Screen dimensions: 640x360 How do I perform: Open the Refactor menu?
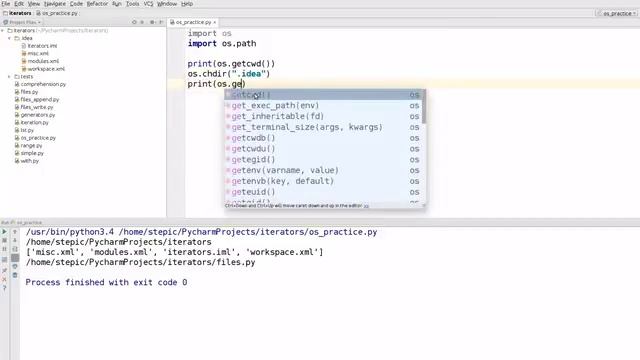click(x=98, y=4)
